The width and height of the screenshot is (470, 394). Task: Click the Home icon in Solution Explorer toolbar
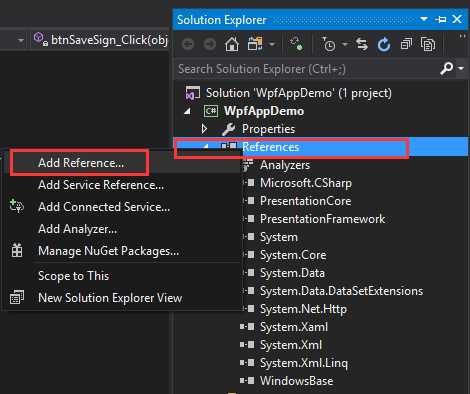[232, 44]
